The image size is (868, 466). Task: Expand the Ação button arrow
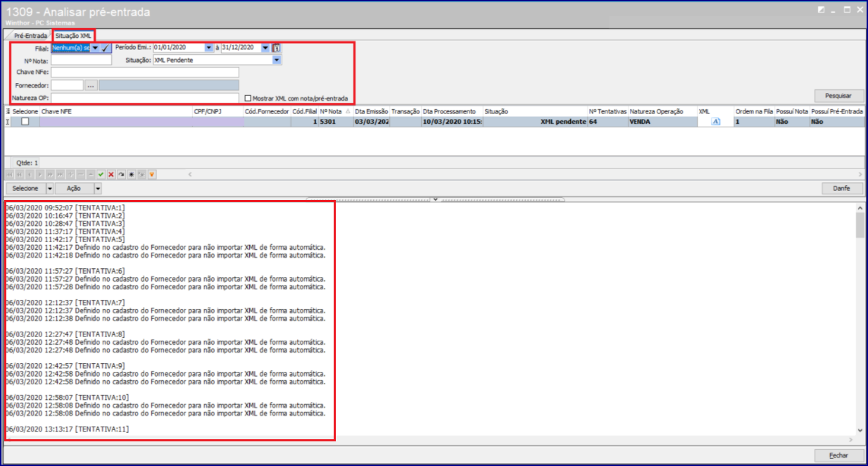click(x=98, y=189)
